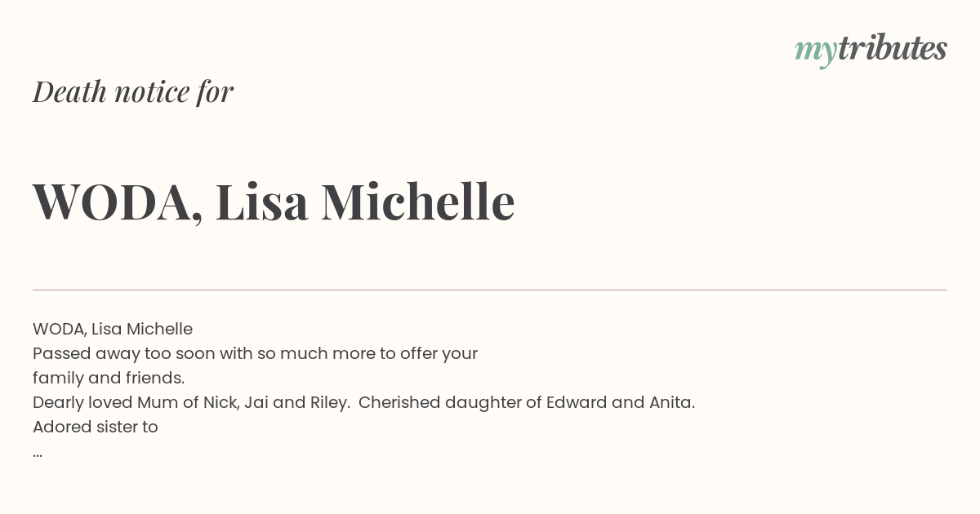
Task: Click the mytributes logo
Action: click(x=871, y=51)
